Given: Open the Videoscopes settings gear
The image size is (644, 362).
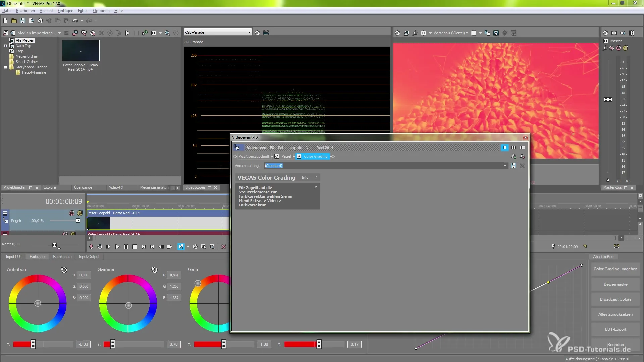Looking at the screenshot, I should point(257,33).
